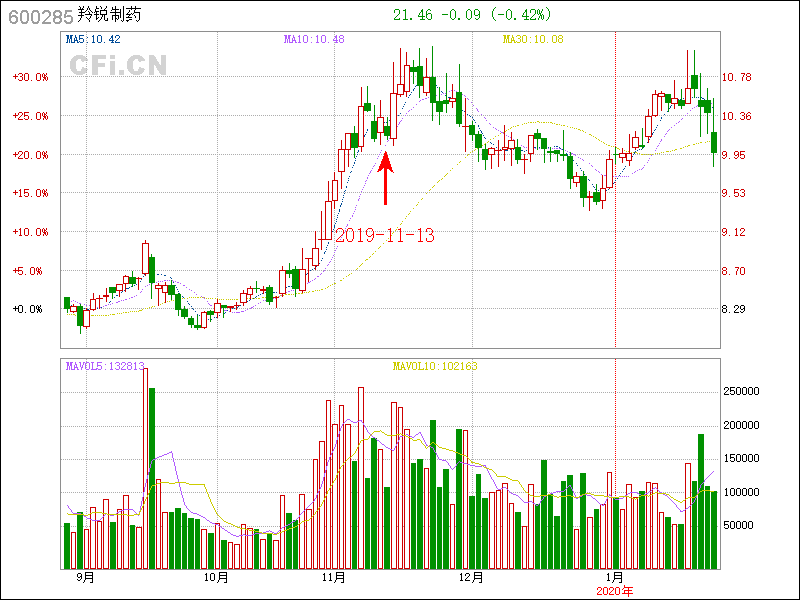Click the CFi.CN watermark logo
The image size is (800, 600).
117,65
